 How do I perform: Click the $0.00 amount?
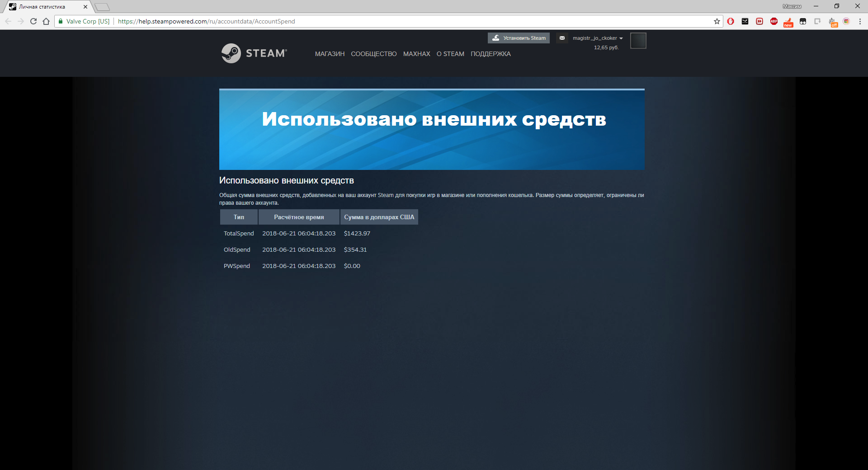pyautogui.click(x=352, y=266)
